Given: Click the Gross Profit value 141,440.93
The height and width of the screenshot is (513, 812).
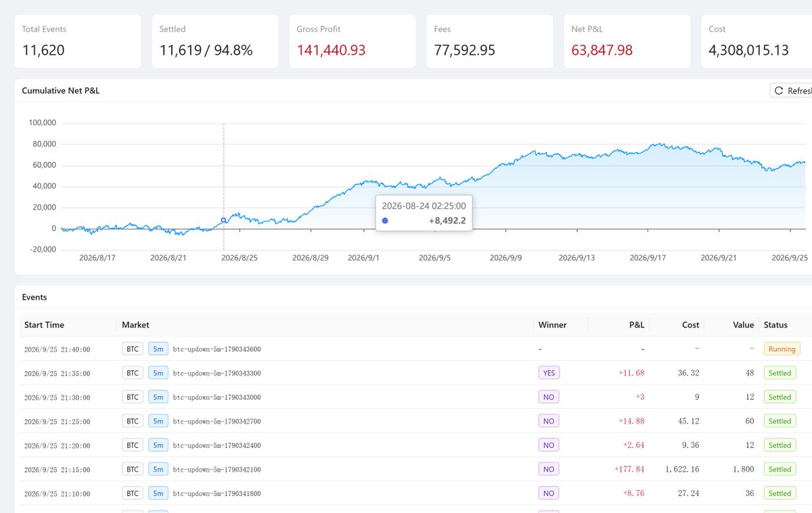Looking at the screenshot, I should 331,50.
